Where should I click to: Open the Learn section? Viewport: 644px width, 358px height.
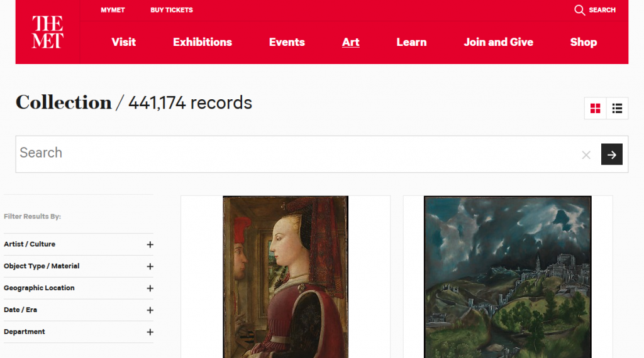(x=411, y=42)
